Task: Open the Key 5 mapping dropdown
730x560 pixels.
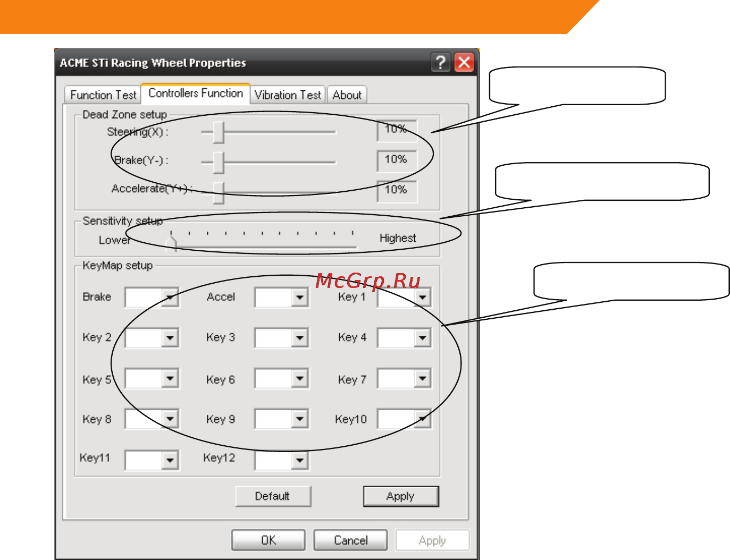Action: point(170,379)
